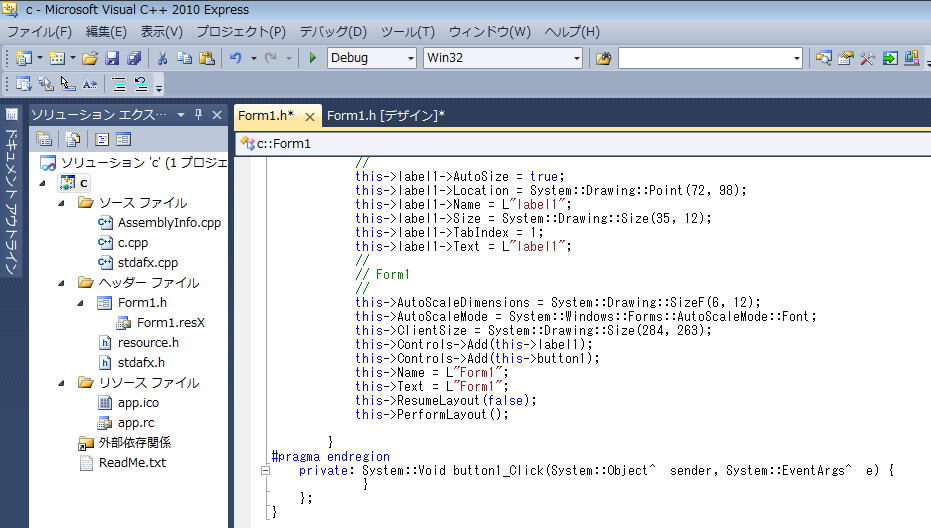The width and height of the screenshot is (931, 528).
Task: Open the デバッグ(D) menu
Action: click(333, 32)
